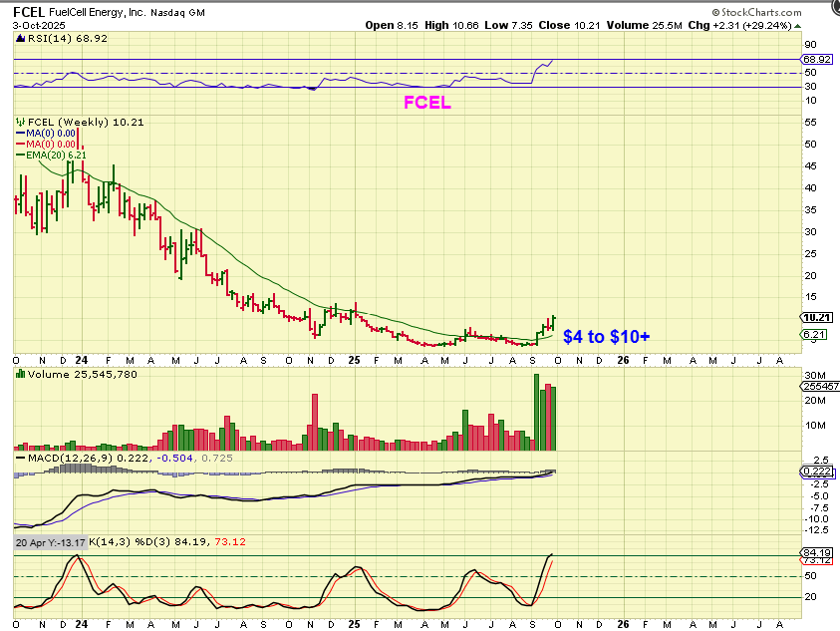Click the black MACD legend line swatch
This screenshot has width=840, height=631.
[20, 458]
